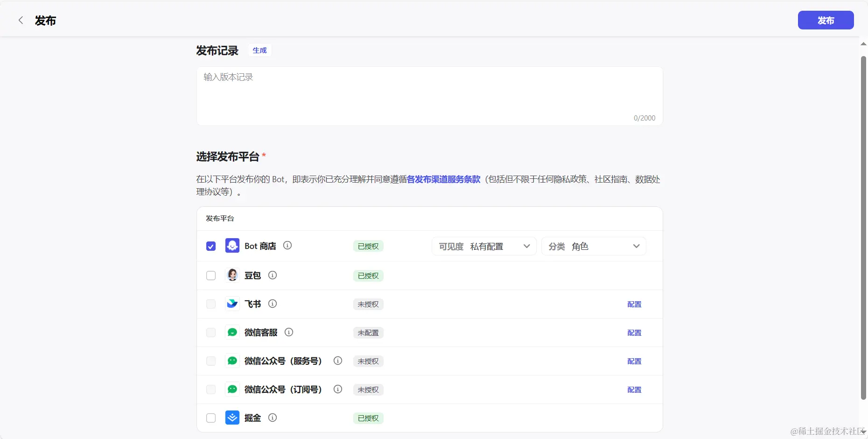Open info icon next to 豆包
Image resolution: width=868 pixels, height=439 pixels.
tap(273, 275)
